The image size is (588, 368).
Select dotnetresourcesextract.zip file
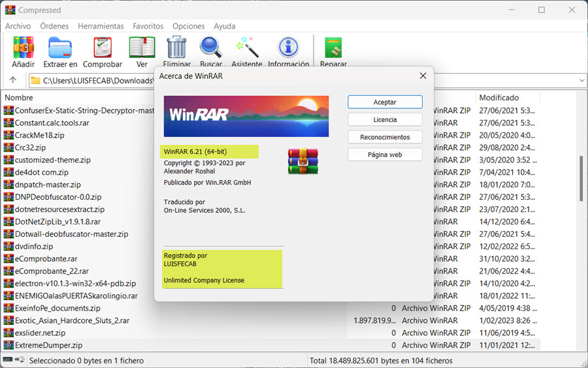pyautogui.click(x=59, y=209)
